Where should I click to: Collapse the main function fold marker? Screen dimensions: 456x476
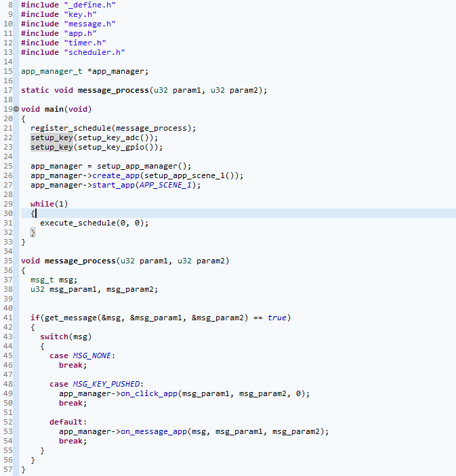tap(16, 109)
